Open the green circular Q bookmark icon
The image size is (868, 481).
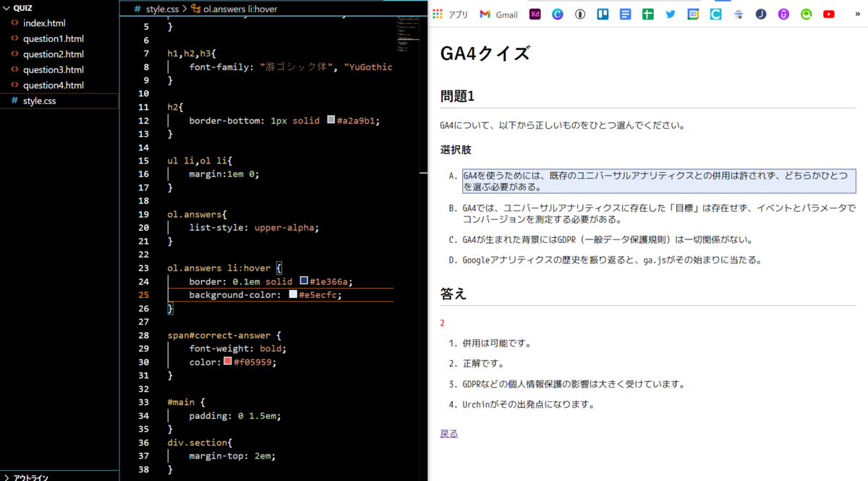click(806, 14)
